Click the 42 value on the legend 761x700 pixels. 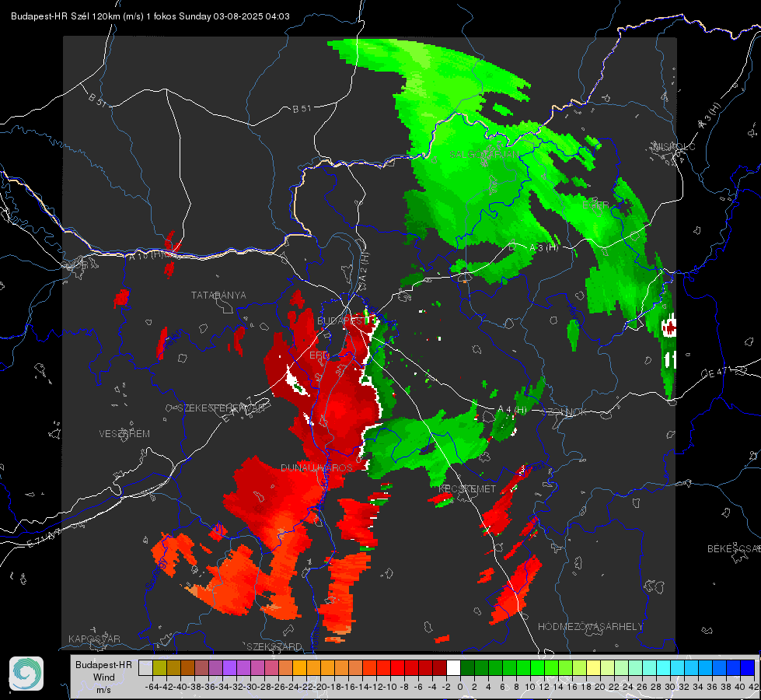[754, 687]
